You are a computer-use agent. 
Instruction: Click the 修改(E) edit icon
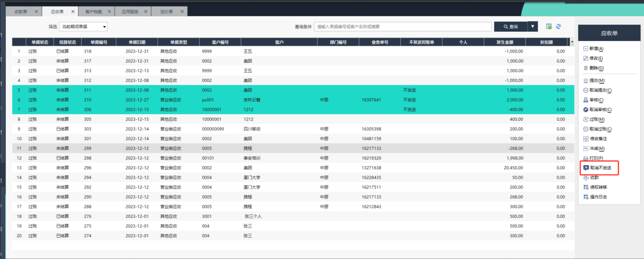(586, 58)
